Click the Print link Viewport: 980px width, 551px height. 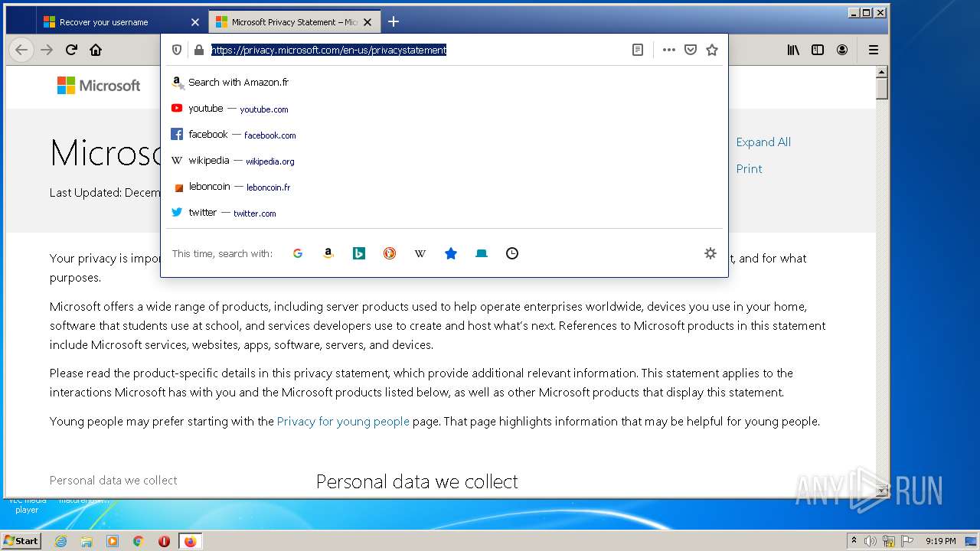749,168
